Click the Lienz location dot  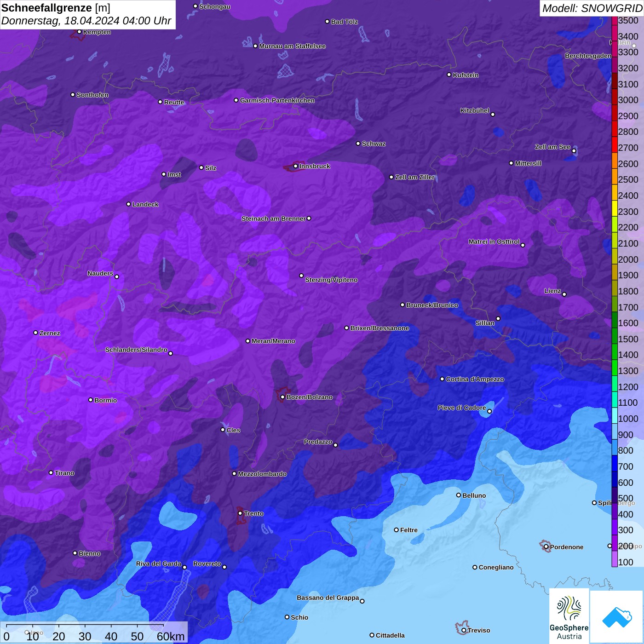tap(564, 294)
